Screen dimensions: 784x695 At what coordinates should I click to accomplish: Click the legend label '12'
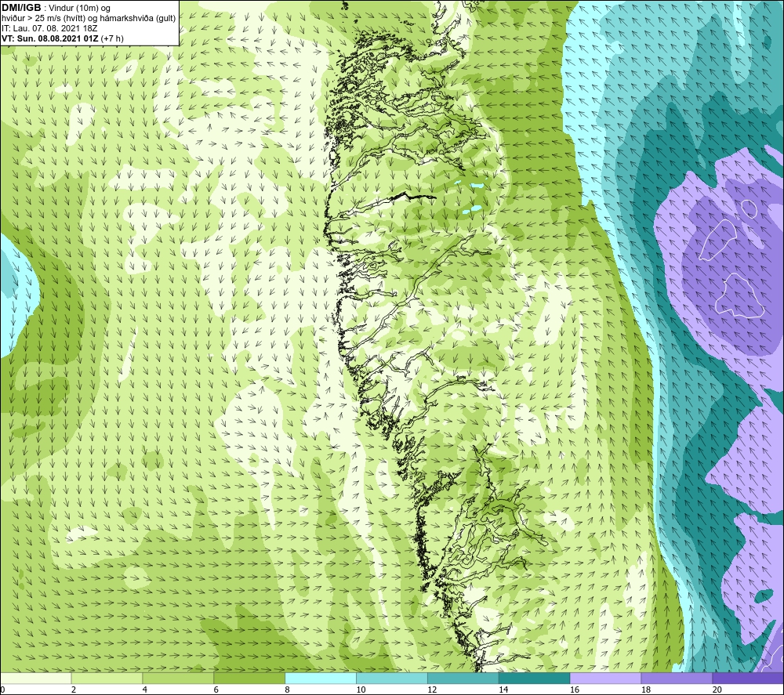click(x=432, y=690)
